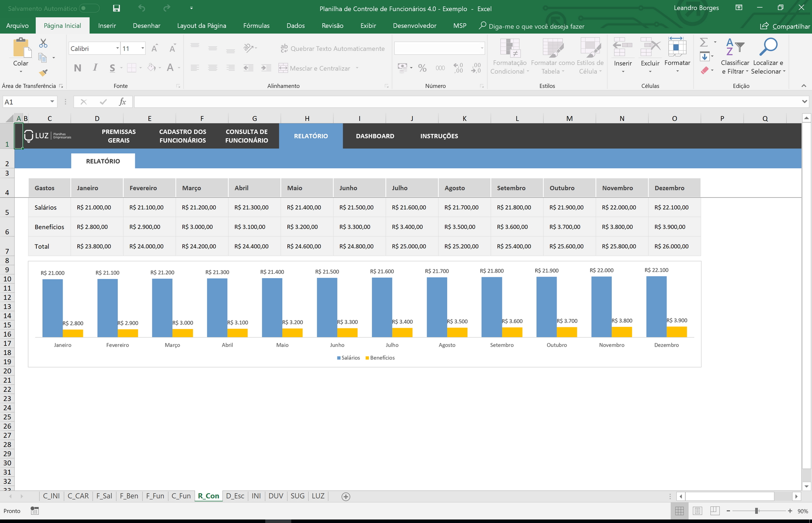Screen dimensions: 812x523
Task: Open the Calibri font name dropdown
Action: tap(117, 48)
